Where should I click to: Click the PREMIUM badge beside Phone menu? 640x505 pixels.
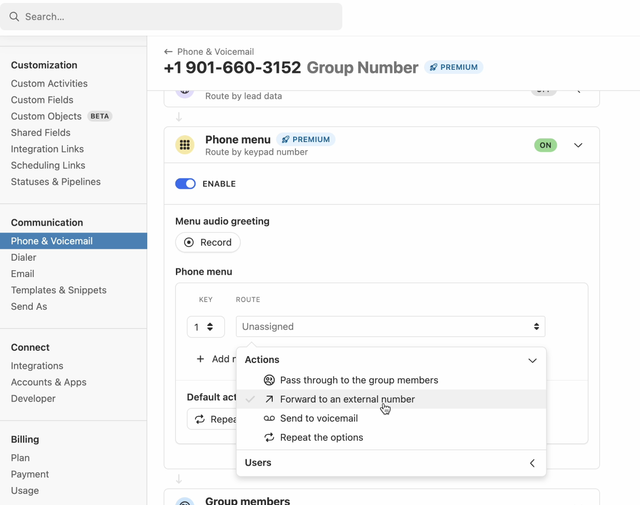tap(306, 140)
